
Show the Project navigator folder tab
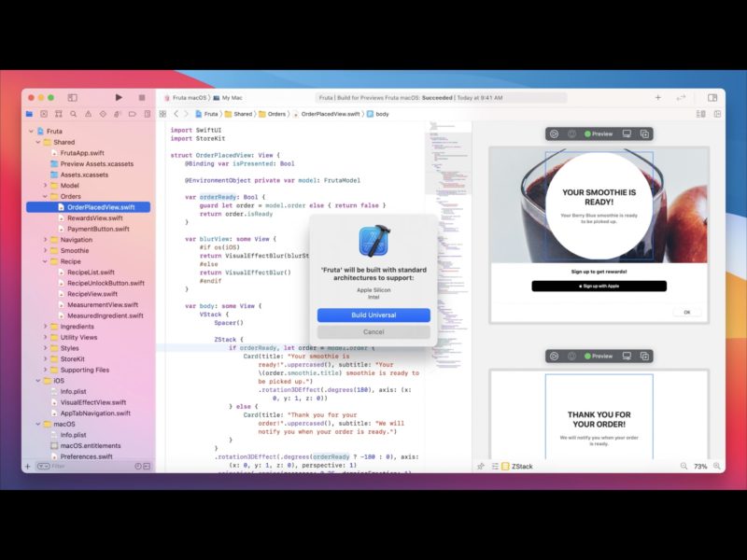pyautogui.click(x=30, y=114)
